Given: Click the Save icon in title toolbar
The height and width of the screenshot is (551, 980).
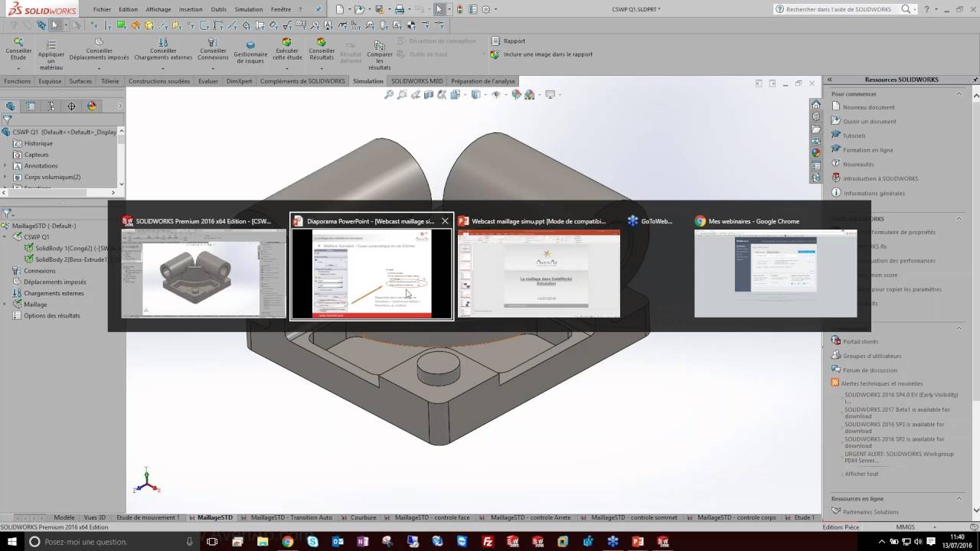Looking at the screenshot, I should 379,9.
